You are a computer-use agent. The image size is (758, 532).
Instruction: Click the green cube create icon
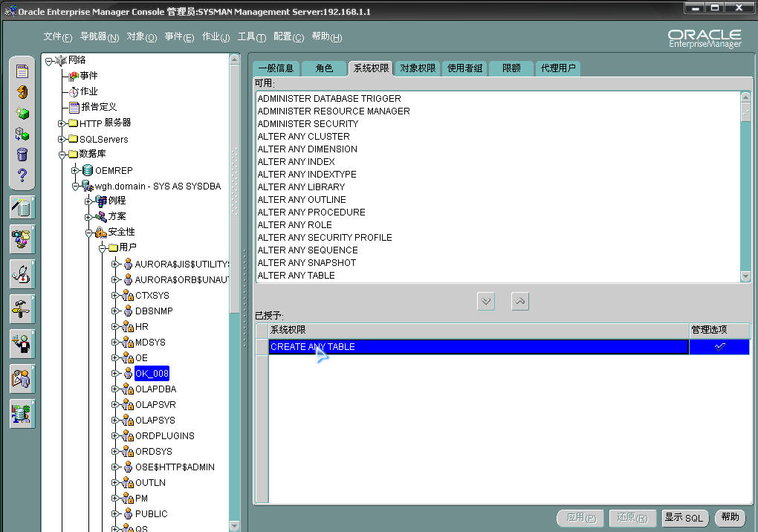coord(22,113)
